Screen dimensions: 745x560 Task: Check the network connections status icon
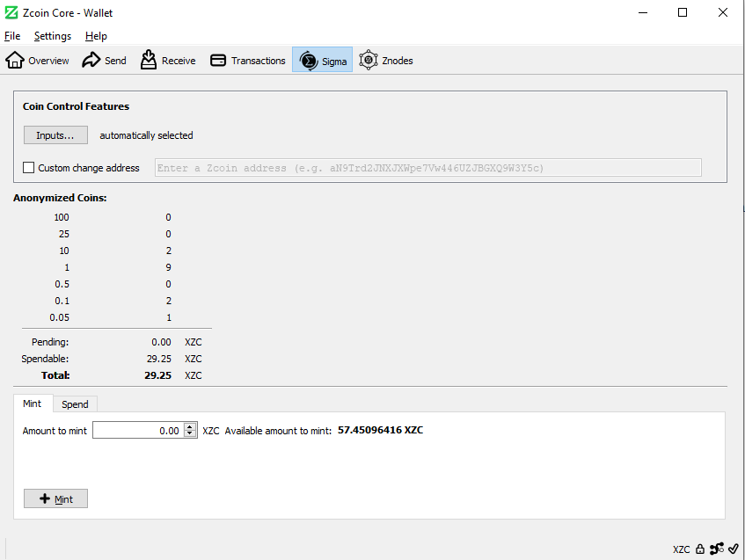[x=717, y=549]
